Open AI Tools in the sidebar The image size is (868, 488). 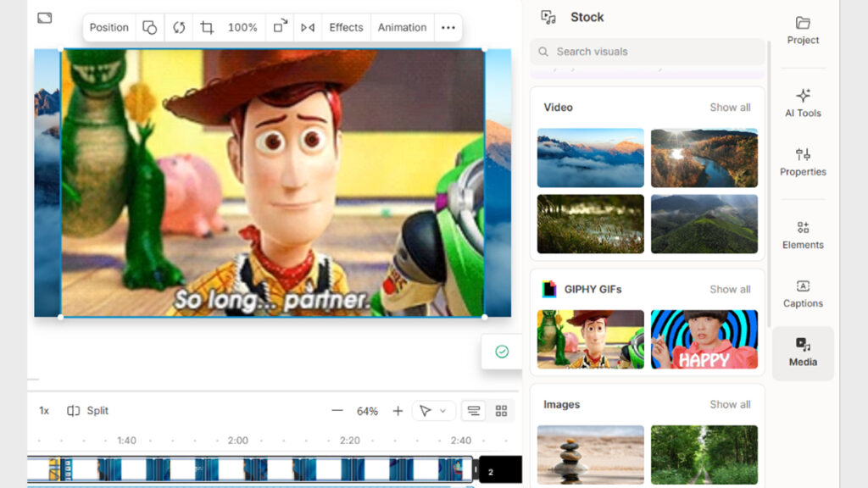click(803, 103)
